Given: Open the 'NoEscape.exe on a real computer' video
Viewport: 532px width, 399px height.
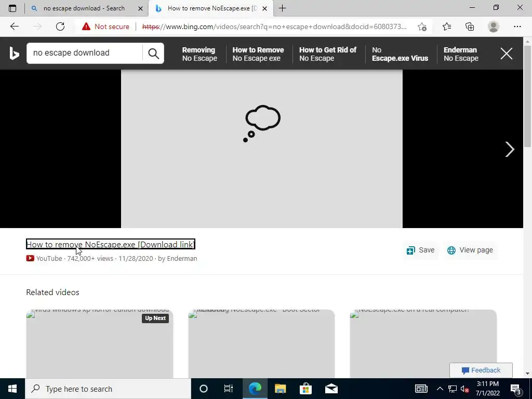Looking at the screenshot, I should click(423, 343).
